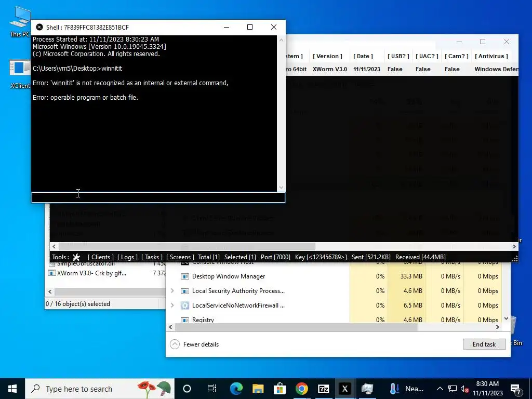Click Desktop Window Manager process icon
The width and height of the screenshot is (532, 399).
[184, 276]
